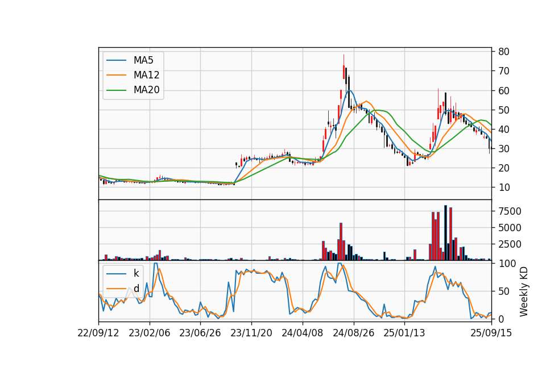Click the orange MA12 legend line sample

tap(116, 75)
